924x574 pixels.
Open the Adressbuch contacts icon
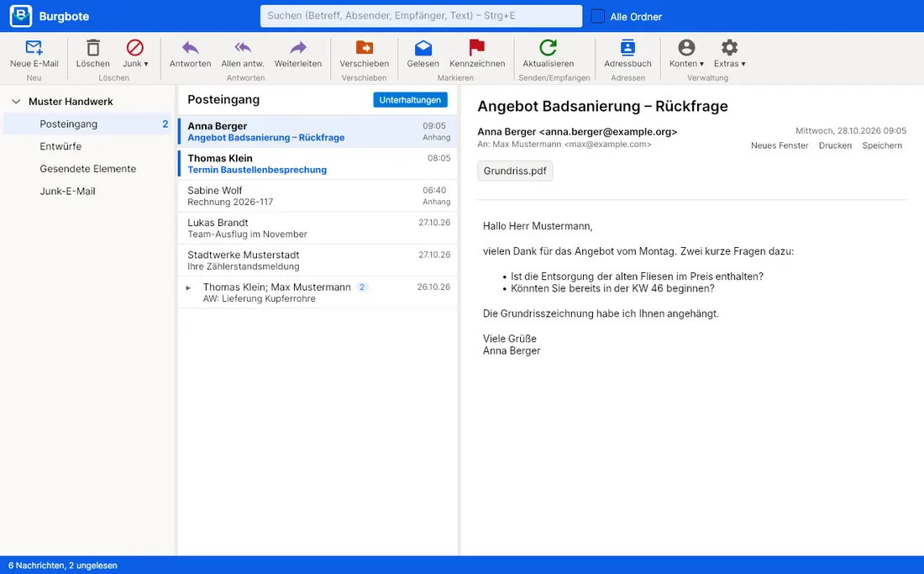[627, 48]
